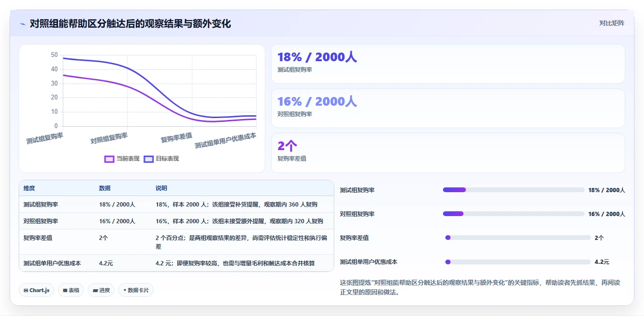Click the main title 对照组能帮助区分触达后的观察结果
644x316 pixels.
tap(130, 24)
